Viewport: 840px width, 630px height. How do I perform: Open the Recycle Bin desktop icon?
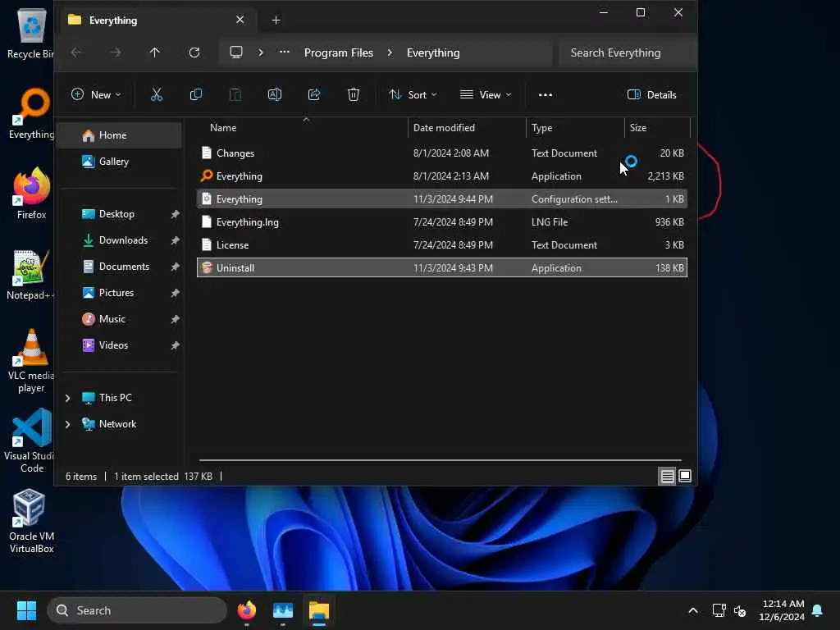tap(30, 33)
